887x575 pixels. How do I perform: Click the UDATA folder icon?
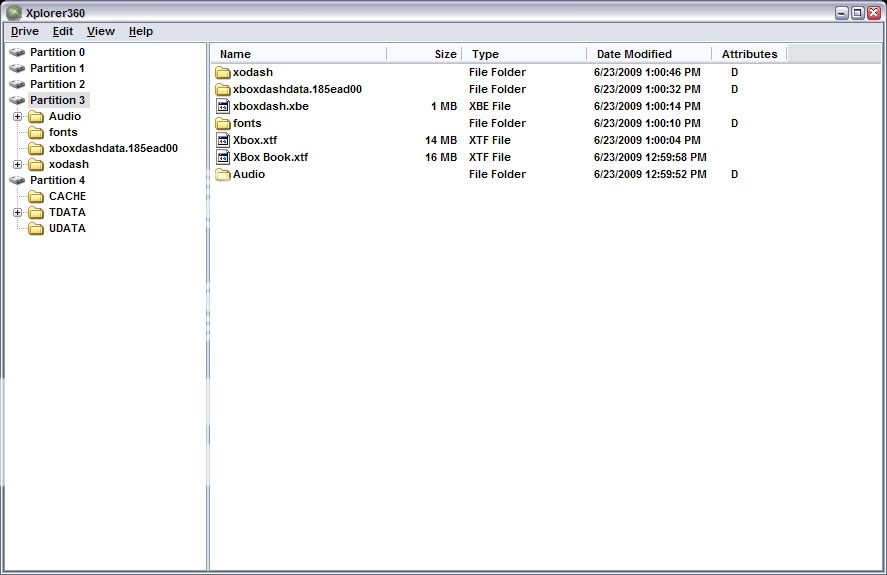pyautogui.click(x=36, y=229)
